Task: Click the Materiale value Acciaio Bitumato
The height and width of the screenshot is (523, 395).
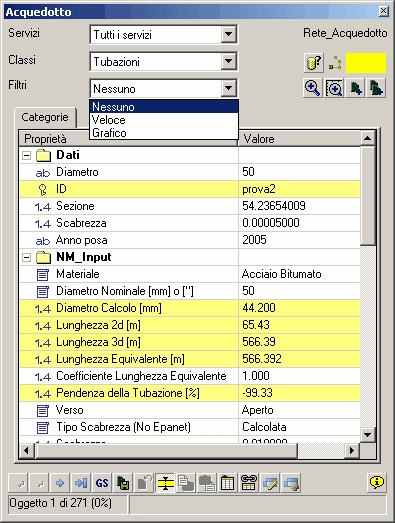Action: 282,274
